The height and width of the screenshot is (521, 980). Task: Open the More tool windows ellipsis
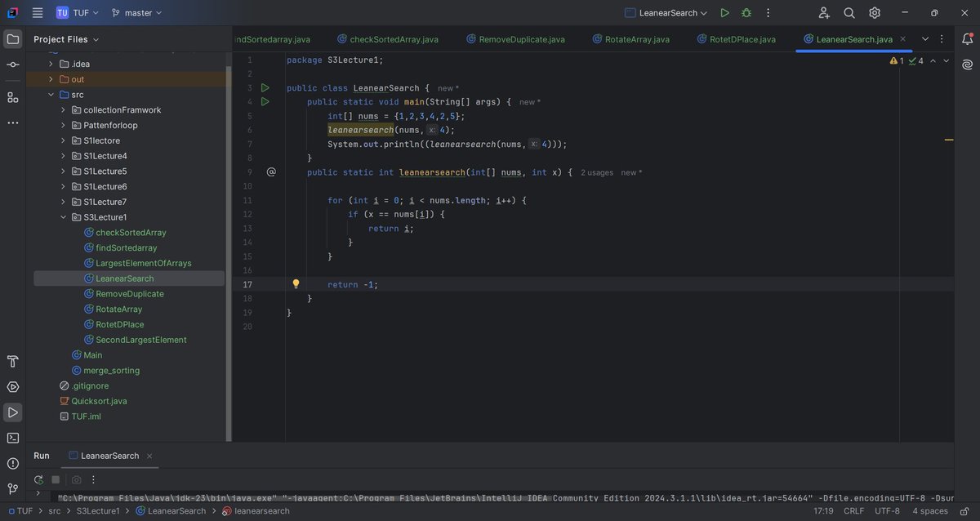13,122
